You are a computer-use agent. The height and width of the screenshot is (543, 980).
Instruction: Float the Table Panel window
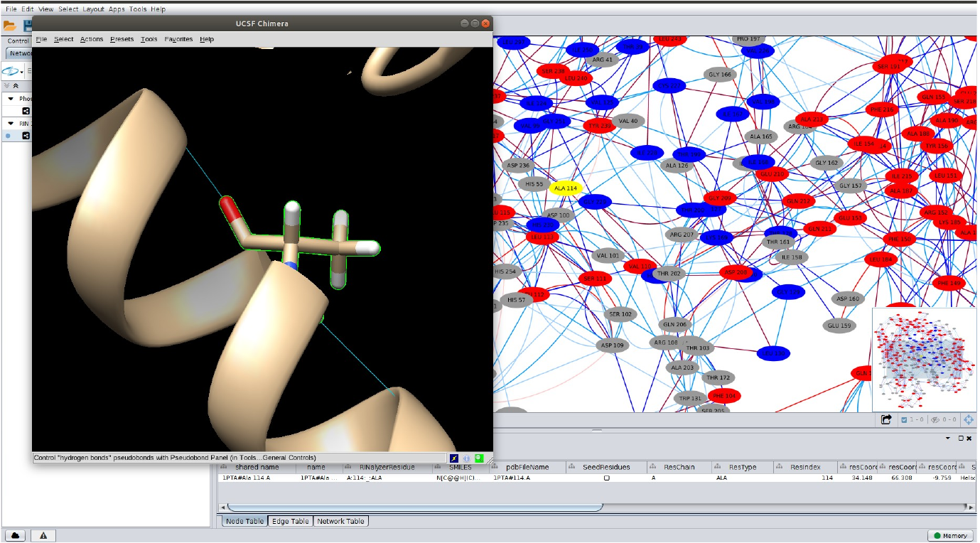(x=961, y=439)
